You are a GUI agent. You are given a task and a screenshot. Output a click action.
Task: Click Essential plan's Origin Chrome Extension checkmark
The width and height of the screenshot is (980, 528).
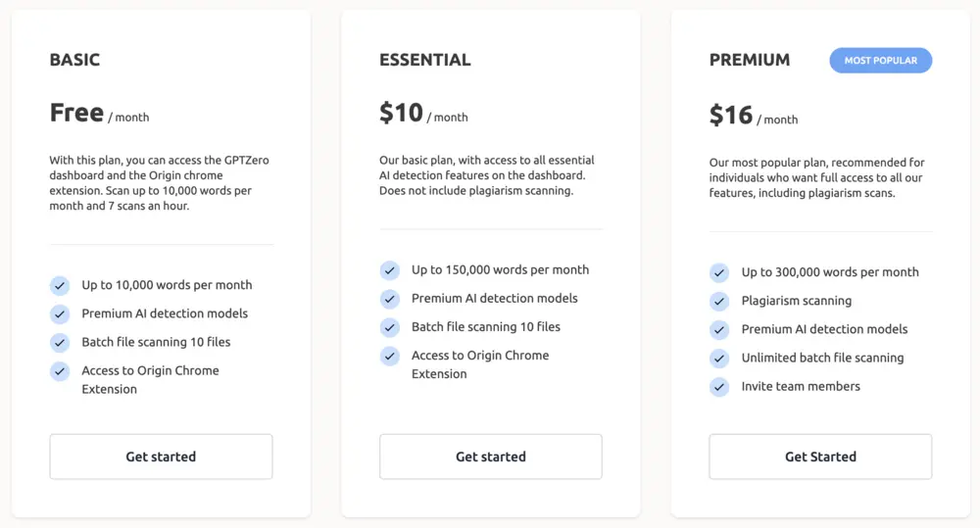(390, 356)
